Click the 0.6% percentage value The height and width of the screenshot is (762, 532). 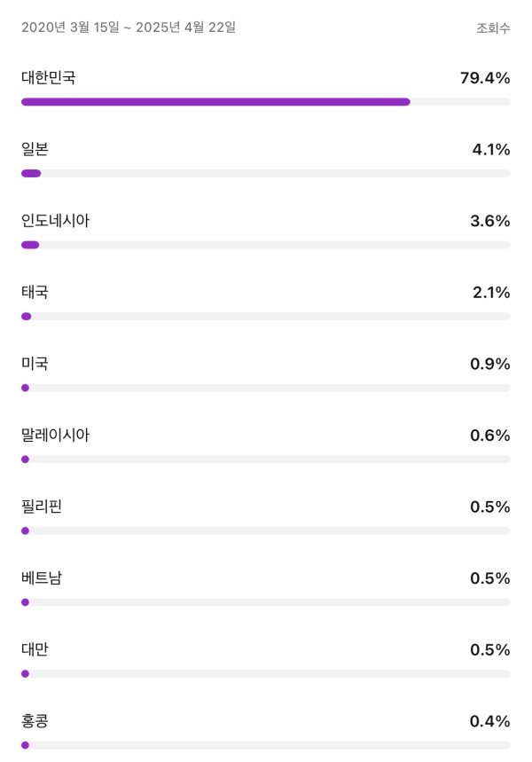[490, 436]
